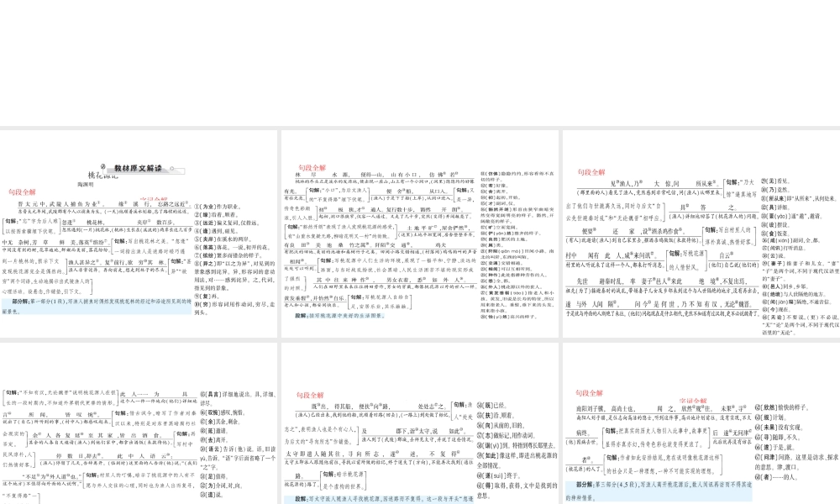The width and height of the screenshot is (840, 504).
Task: Click the line 便要还家,设酒杀鸡作食
Action: point(633,231)
